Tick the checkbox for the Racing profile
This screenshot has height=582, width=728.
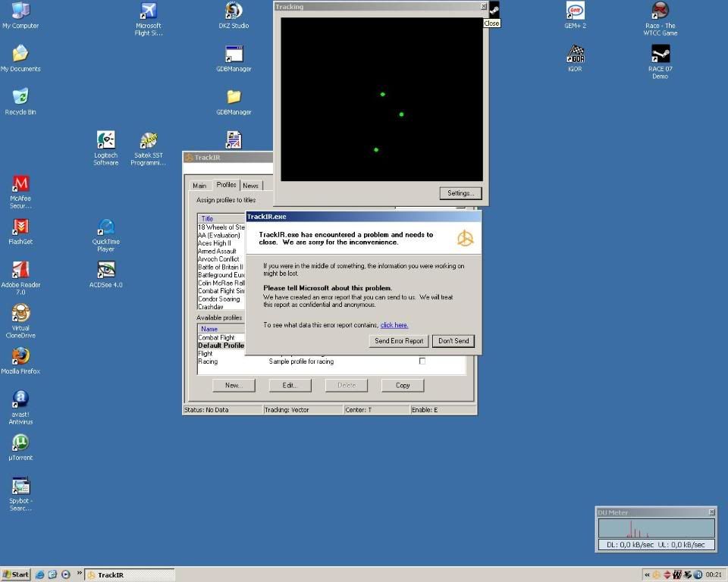tap(422, 361)
